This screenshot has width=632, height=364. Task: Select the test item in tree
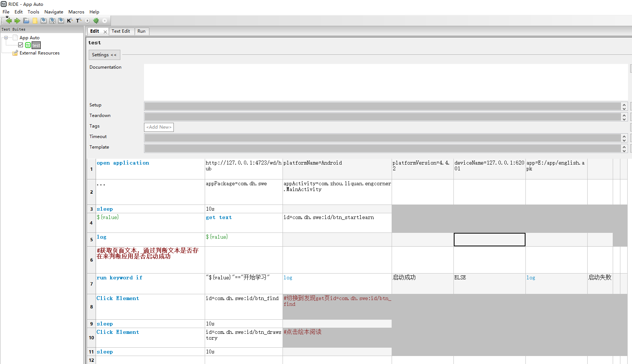(36, 45)
